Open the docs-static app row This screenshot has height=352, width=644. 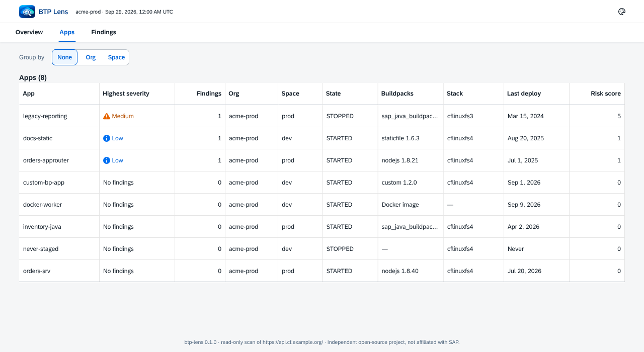pyautogui.click(x=322, y=138)
